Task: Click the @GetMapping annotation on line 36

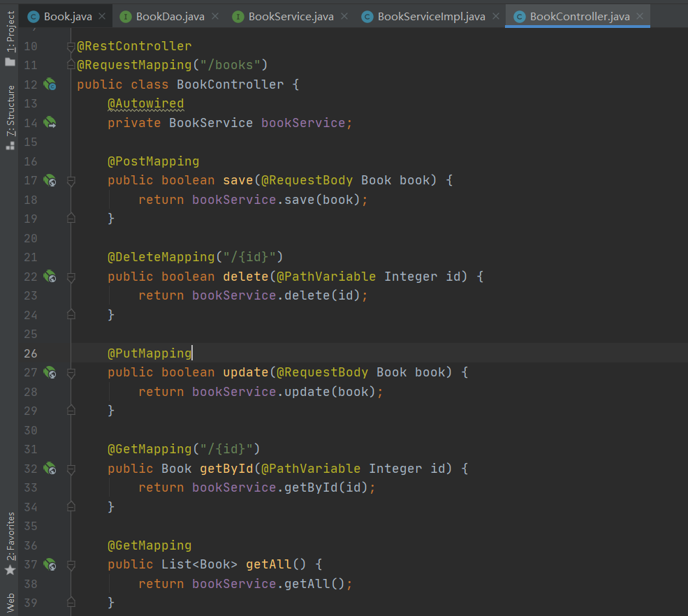Action: pos(149,545)
